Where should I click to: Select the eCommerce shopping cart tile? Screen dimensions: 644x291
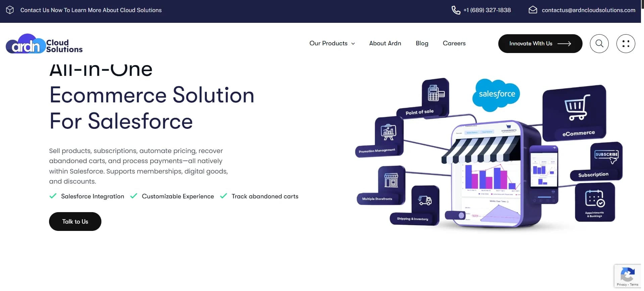pyautogui.click(x=574, y=113)
